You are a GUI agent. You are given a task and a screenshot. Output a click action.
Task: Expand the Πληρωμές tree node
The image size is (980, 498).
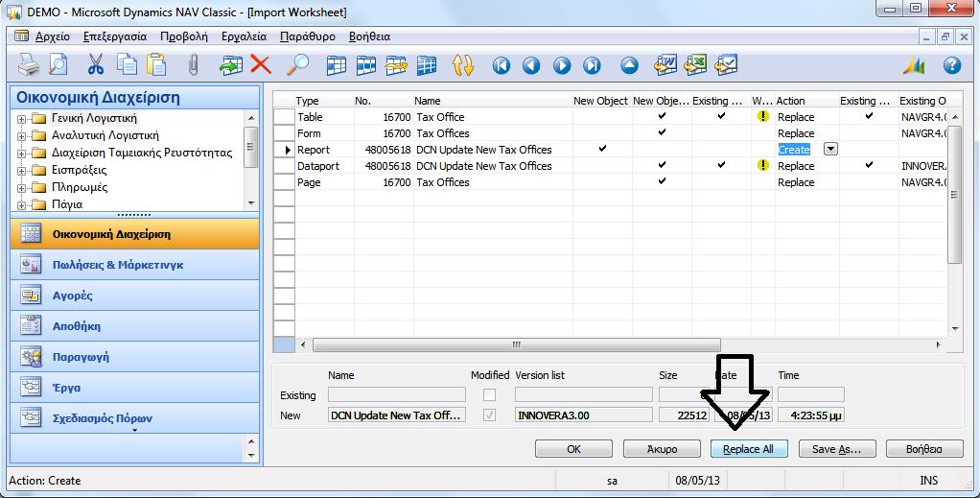point(22,188)
